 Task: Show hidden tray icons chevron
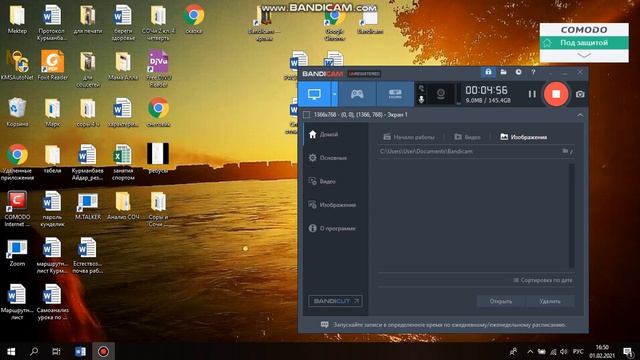point(530,351)
